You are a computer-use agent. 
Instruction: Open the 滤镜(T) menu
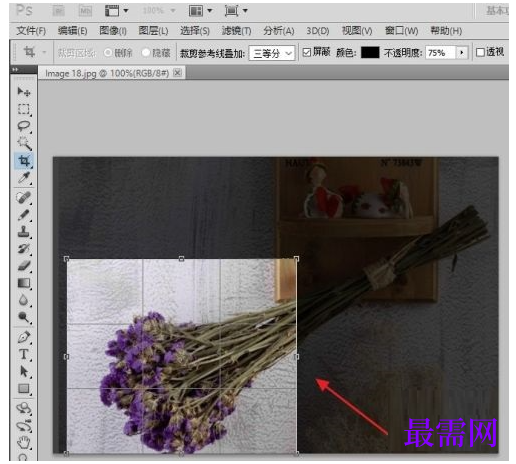point(237,31)
